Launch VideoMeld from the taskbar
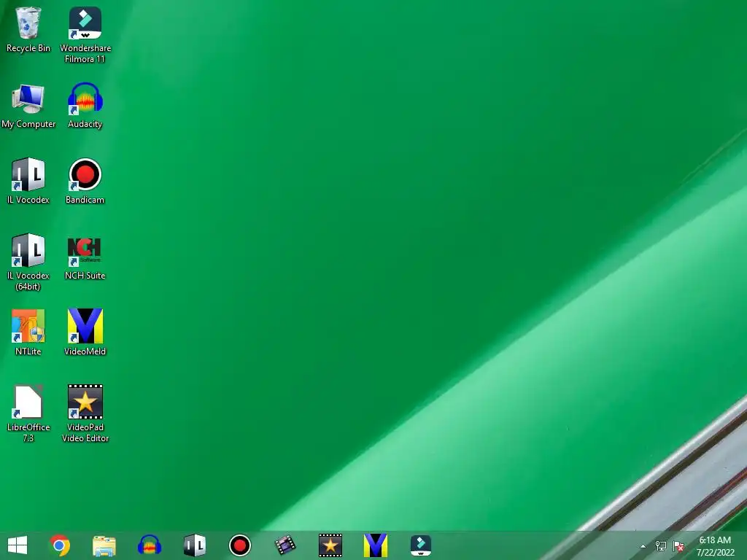 tap(376, 545)
